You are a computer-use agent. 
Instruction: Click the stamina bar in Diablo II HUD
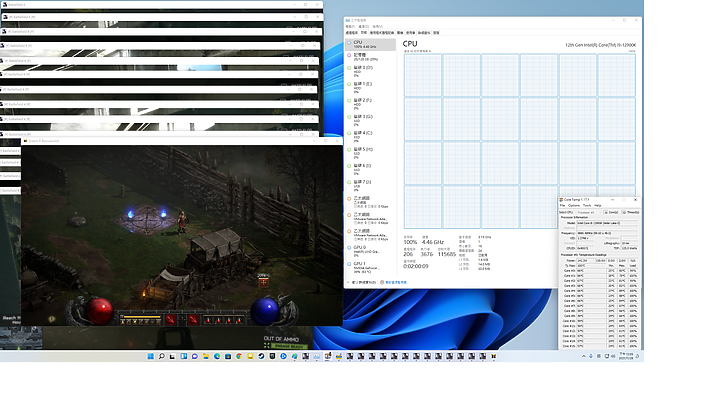click(x=142, y=317)
